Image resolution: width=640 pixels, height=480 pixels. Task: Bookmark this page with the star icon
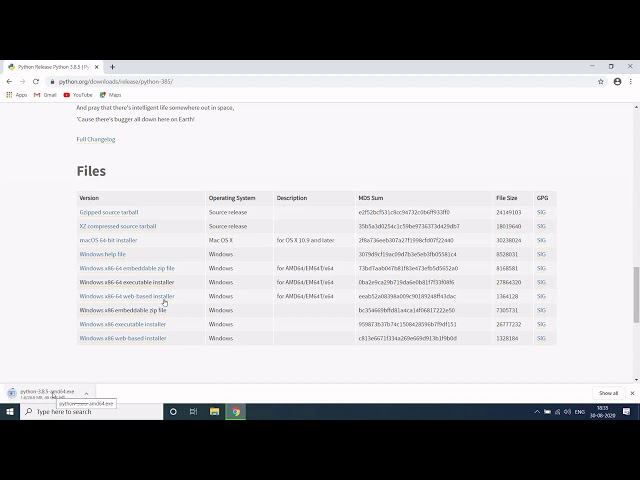(x=601, y=82)
